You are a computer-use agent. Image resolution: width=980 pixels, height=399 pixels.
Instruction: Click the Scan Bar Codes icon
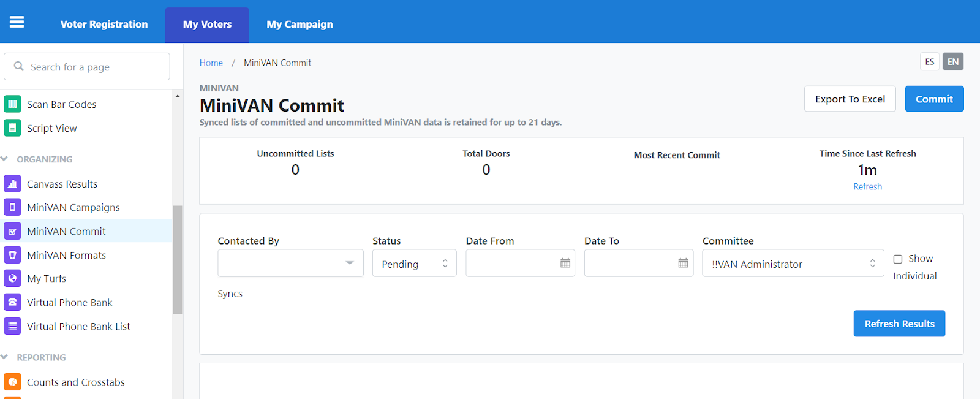tap(12, 104)
